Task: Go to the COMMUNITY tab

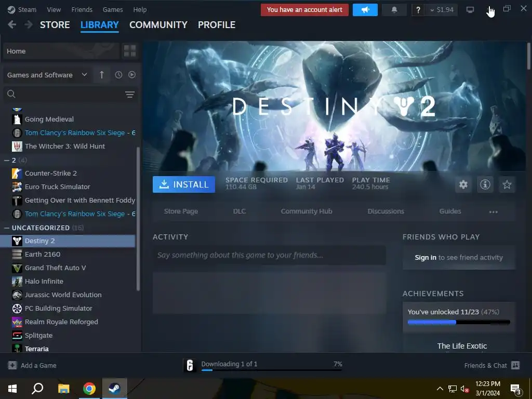Action: [158, 25]
